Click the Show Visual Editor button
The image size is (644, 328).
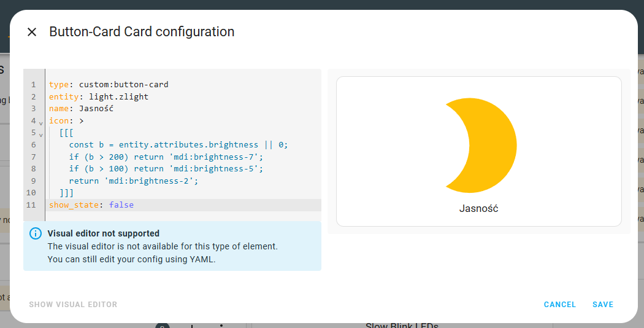73,305
